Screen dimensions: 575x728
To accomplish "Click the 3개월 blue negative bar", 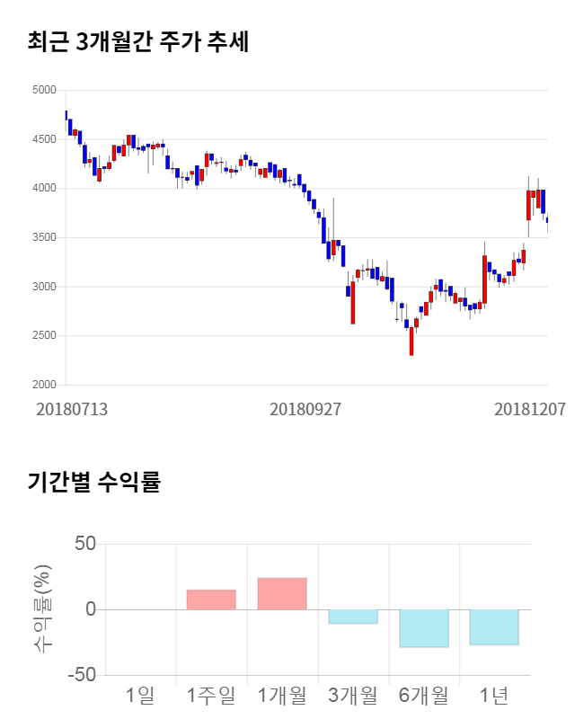I will click(353, 616).
